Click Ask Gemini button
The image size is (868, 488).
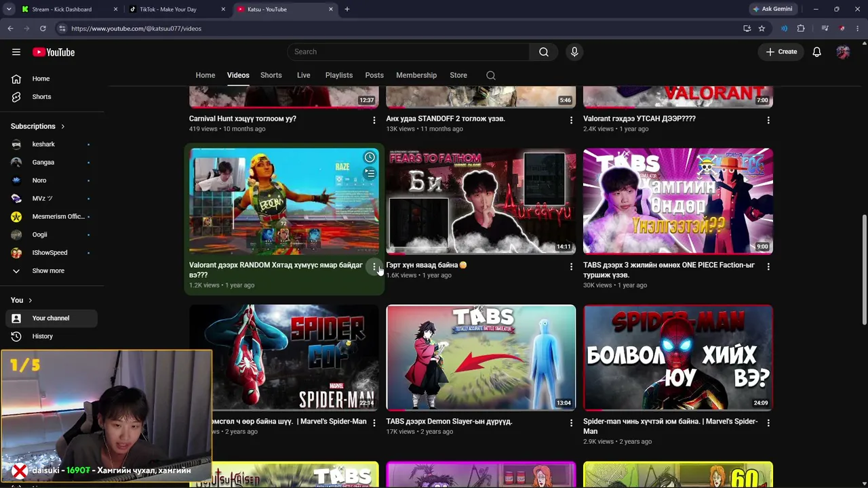click(x=772, y=9)
